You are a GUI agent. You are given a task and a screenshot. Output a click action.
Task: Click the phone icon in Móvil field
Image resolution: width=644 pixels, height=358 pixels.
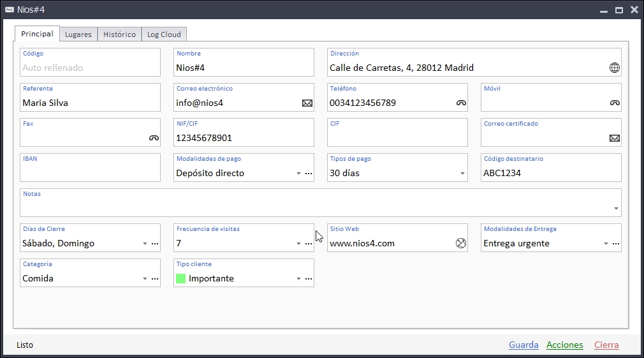(x=615, y=103)
